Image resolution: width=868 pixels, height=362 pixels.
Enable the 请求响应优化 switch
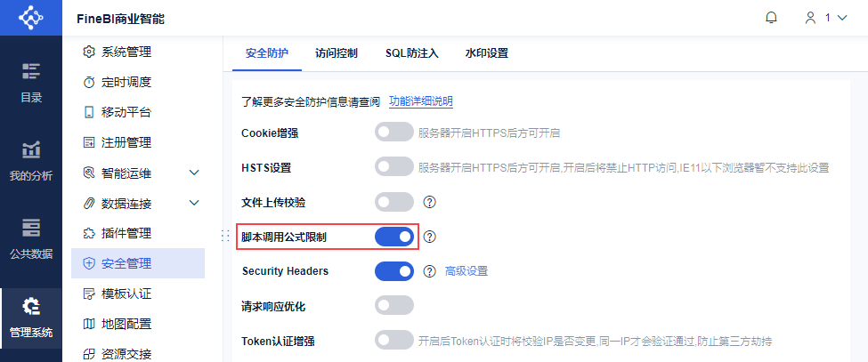coord(394,305)
